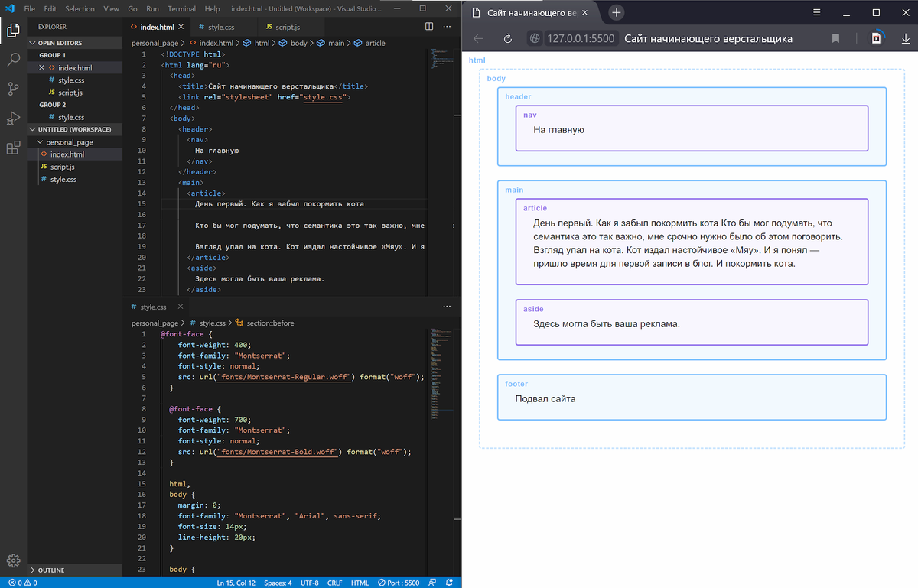Open browser downloads
This screenshot has width=918, height=588.
[906, 38]
